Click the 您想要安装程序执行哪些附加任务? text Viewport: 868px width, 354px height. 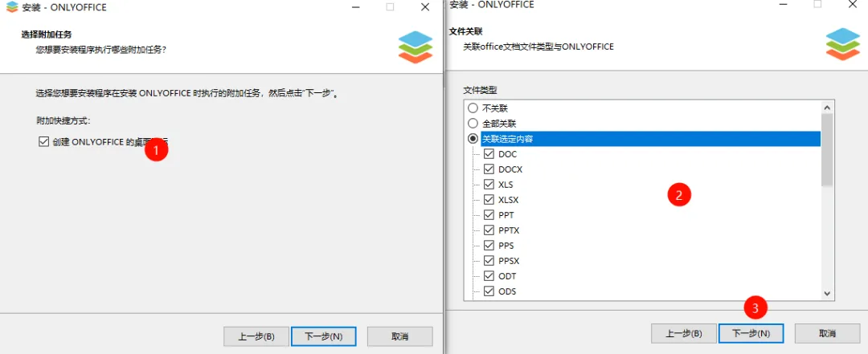[x=101, y=50]
